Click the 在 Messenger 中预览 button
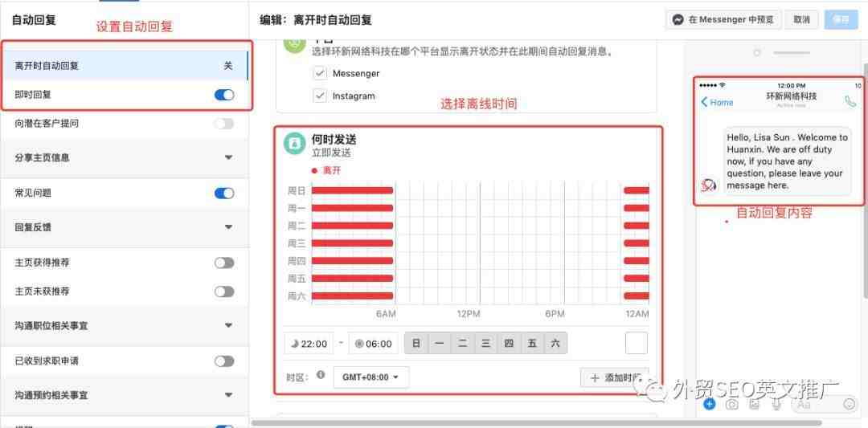Image resolution: width=868 pixels, height=428 pixels. tap(723, 20)
